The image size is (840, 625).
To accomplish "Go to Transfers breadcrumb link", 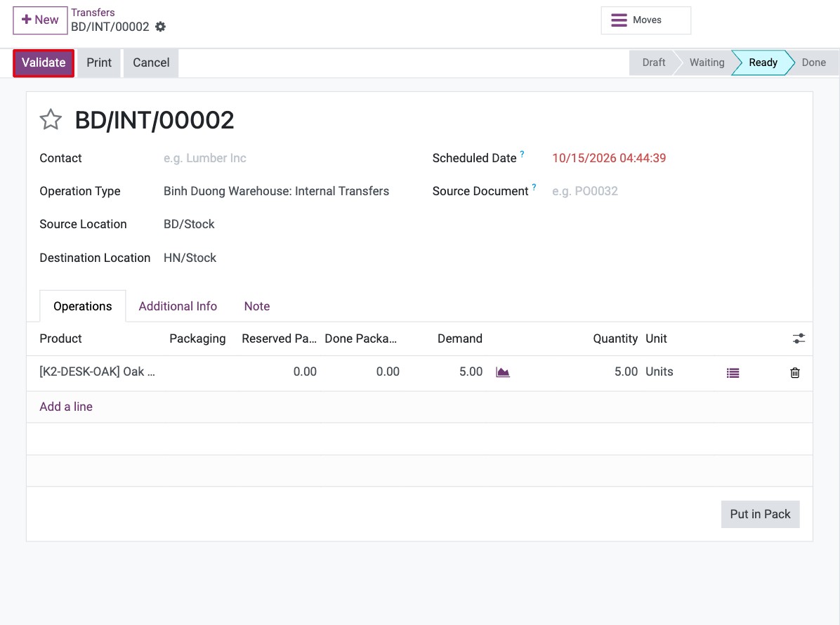I will [93, 13].
